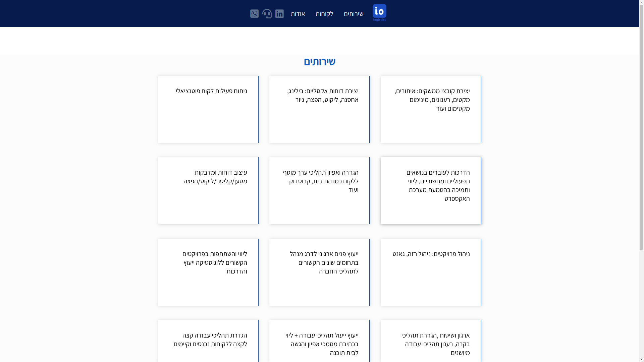Viewport: 644px width, 362px height.
Task: Open the WhatsApp icon link
Action: point(254,13)
